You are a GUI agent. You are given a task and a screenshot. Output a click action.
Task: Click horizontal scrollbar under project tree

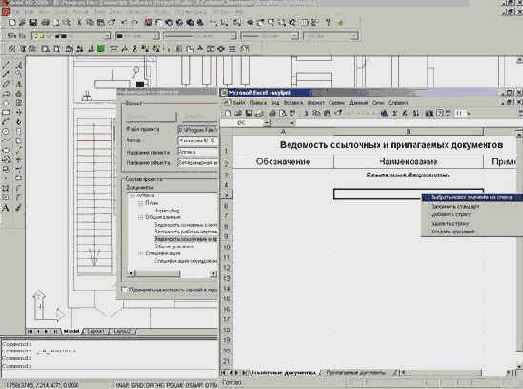(172, 274)
